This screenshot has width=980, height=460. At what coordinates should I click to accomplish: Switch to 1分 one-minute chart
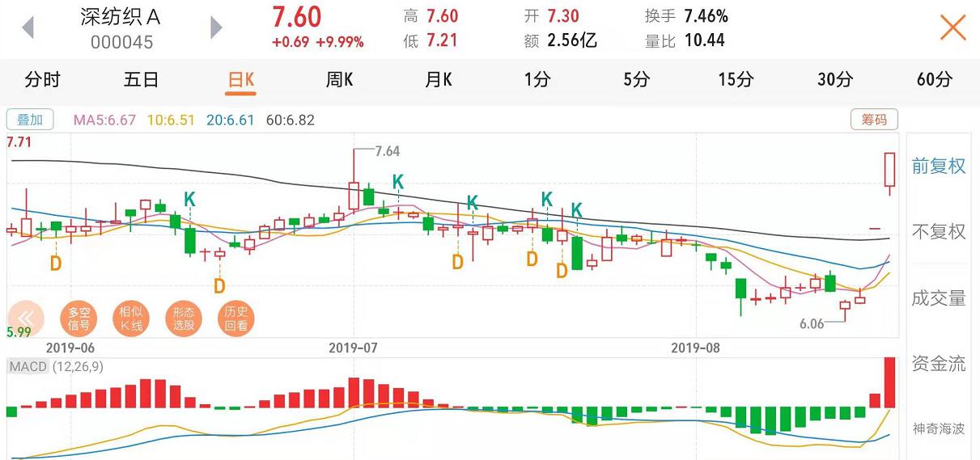537,79
